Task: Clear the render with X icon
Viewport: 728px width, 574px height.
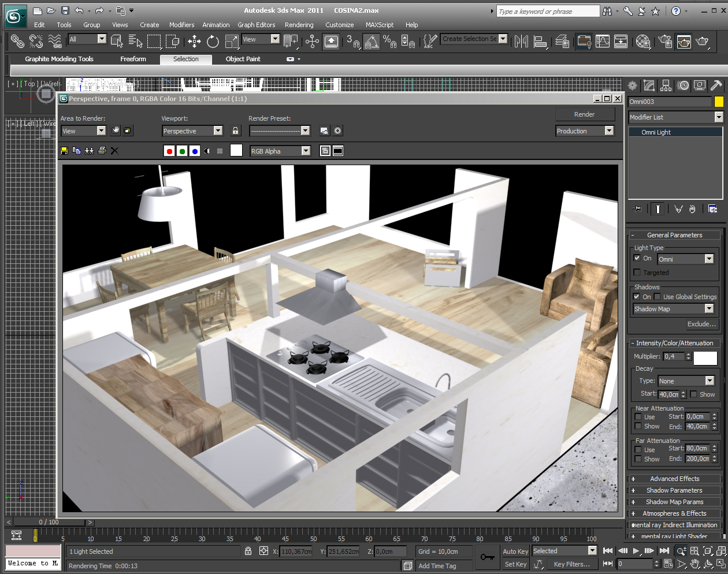Action: pyautogui.click(x=114, y=151)
